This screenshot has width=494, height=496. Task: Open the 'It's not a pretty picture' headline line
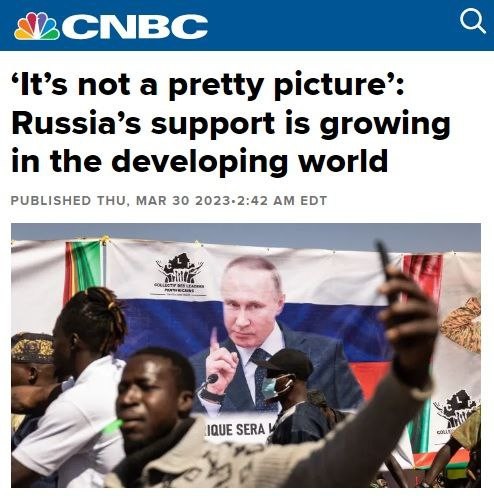207,85
